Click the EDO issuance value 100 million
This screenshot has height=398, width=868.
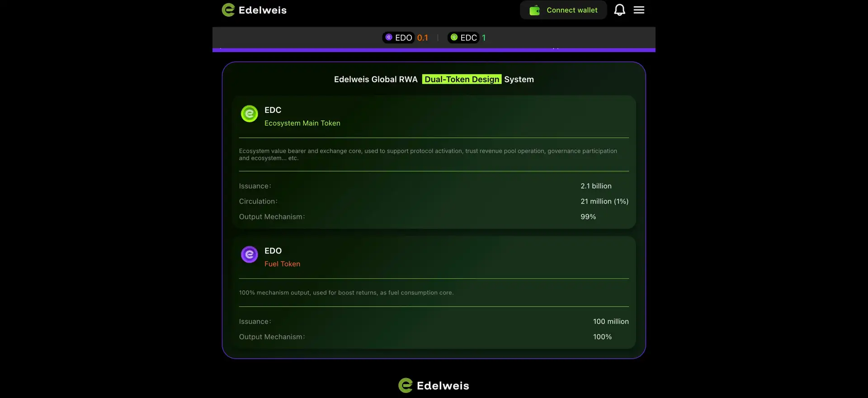click(610, 322)
